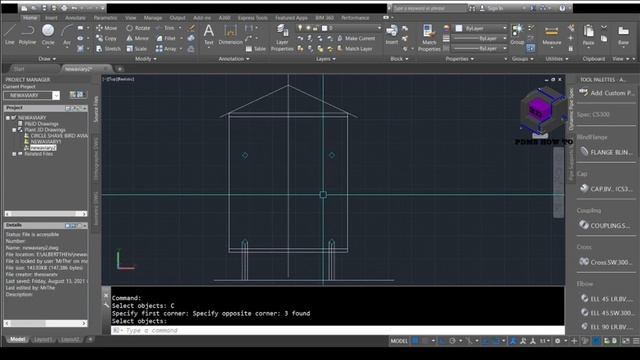Expand the Annotation panel dropdown
This screenshot has height=360, width=640.
point(233,59)
